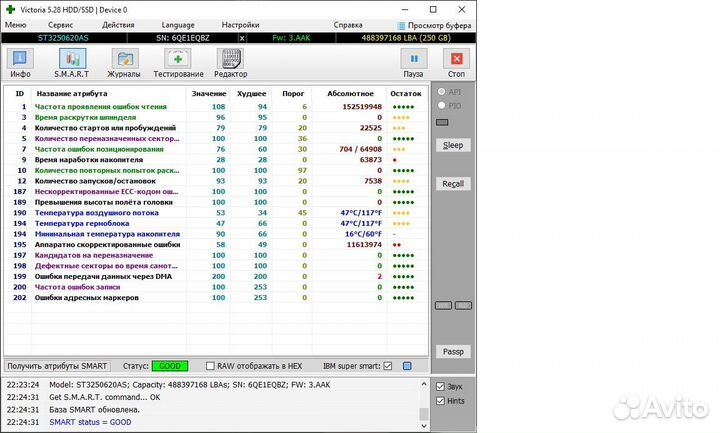Viewport: 720px width, 433px height.
Task: Select the API radio button
Action: point(442,91)
